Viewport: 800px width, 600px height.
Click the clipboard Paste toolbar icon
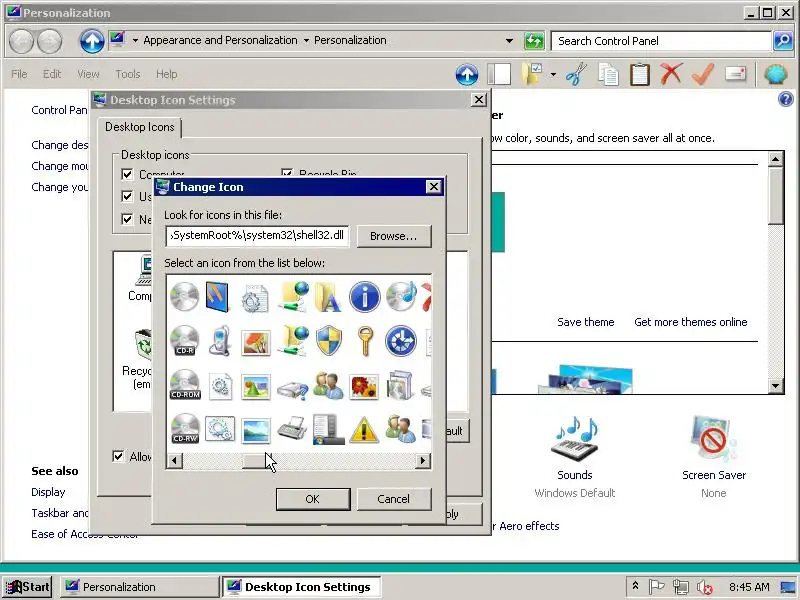(639, 74)
